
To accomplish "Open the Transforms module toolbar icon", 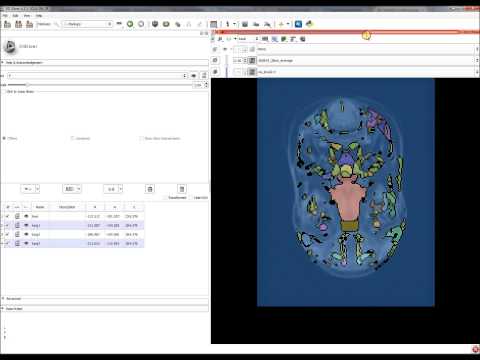I will point(178,24).
